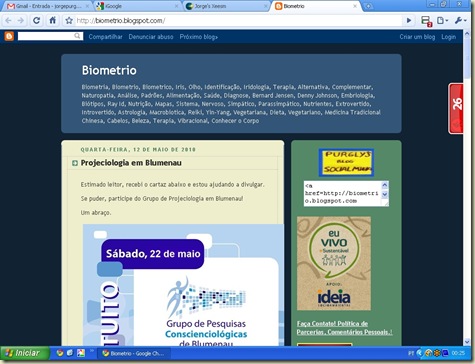Focus the Blogger navbar search field

[x=50, y=36]
